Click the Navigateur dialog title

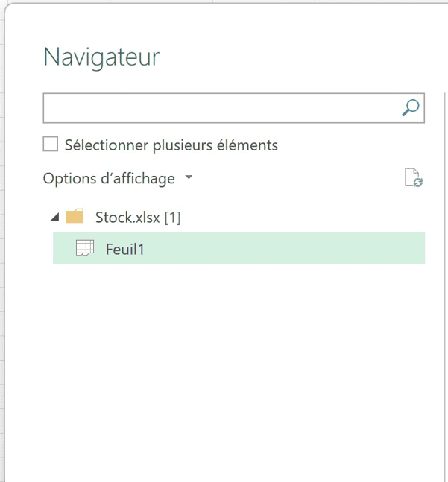pyautogui.click(x=101, y=57)
